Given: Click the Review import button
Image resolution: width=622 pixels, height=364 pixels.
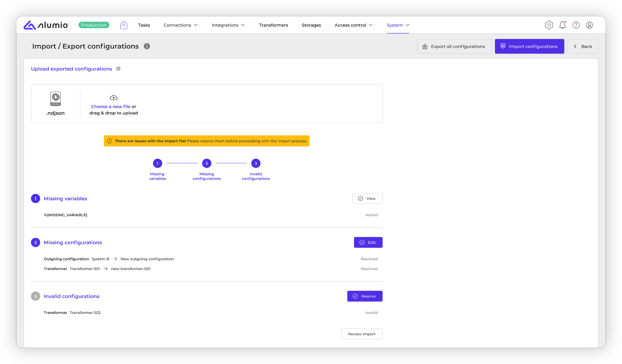Looking at the screenshot, I should [x=362, y=334].
